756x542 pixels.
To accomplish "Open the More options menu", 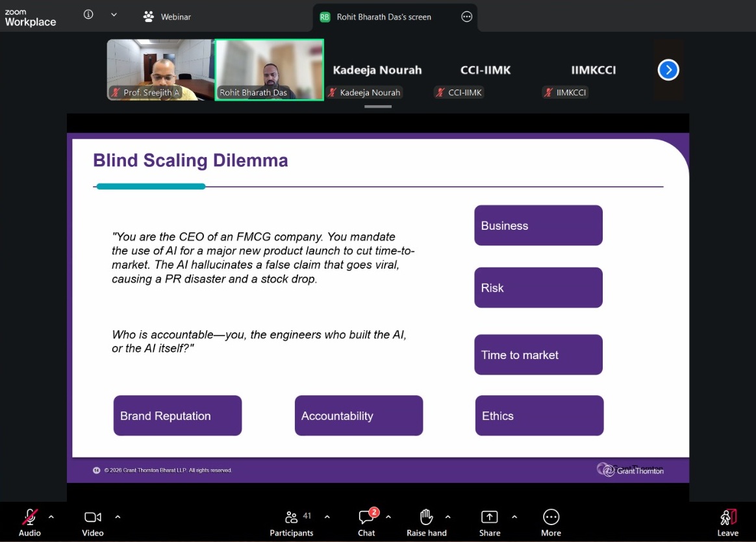I will coord(551,523).
